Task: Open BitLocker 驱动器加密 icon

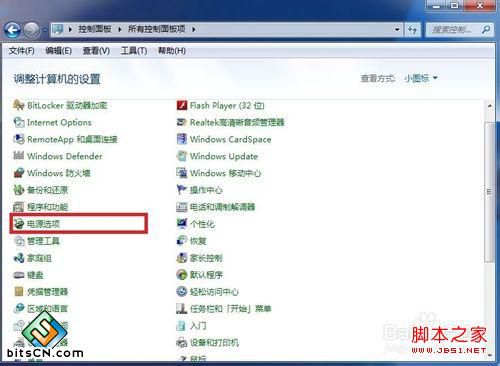Action: click(19, 106)
